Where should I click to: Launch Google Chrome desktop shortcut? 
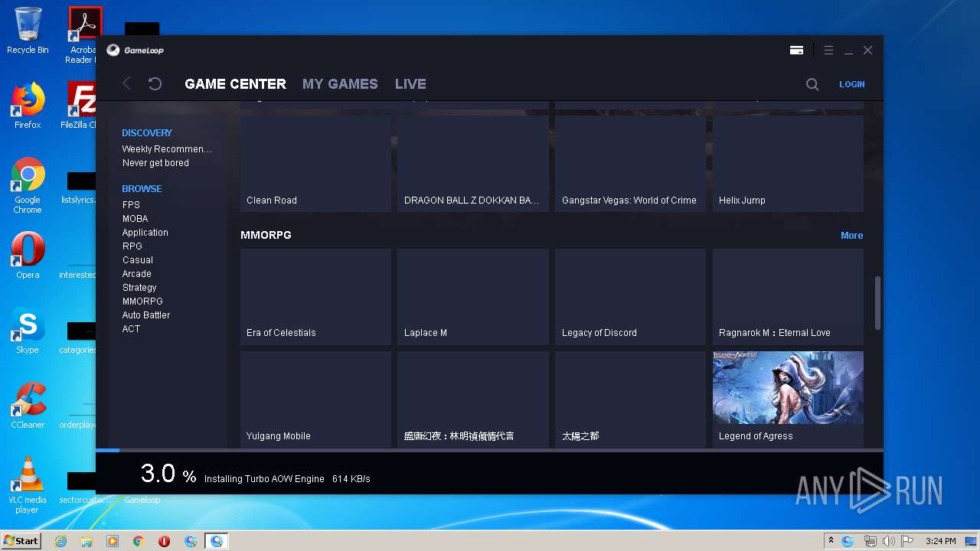pos(28,185)
